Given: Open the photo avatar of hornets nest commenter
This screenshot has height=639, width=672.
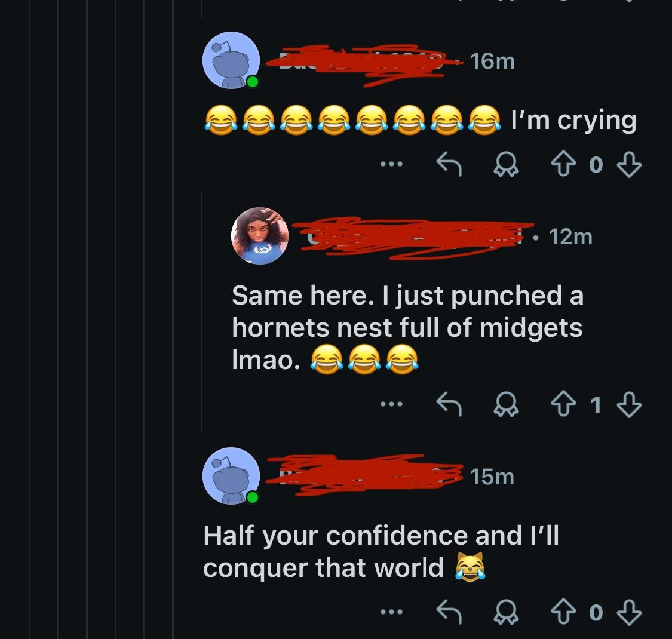Looking at the screenshot, I should tap(260, 236).
